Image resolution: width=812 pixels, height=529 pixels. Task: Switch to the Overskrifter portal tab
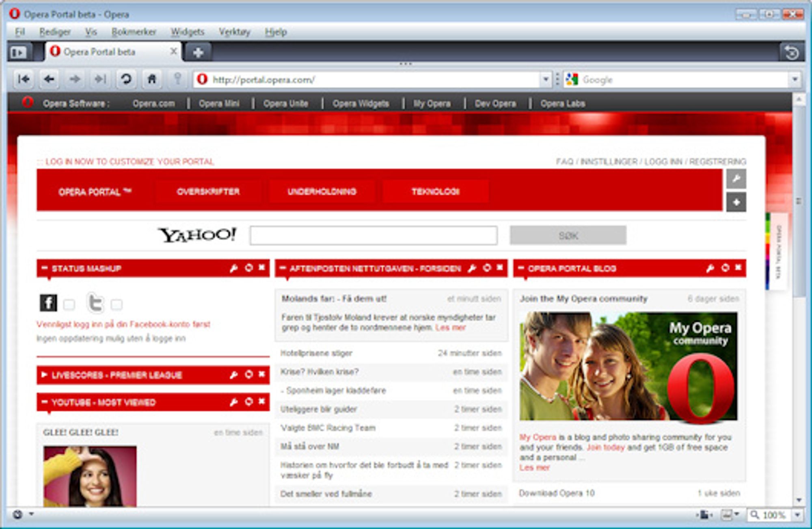pyautogui.click(x=208, y=191)
